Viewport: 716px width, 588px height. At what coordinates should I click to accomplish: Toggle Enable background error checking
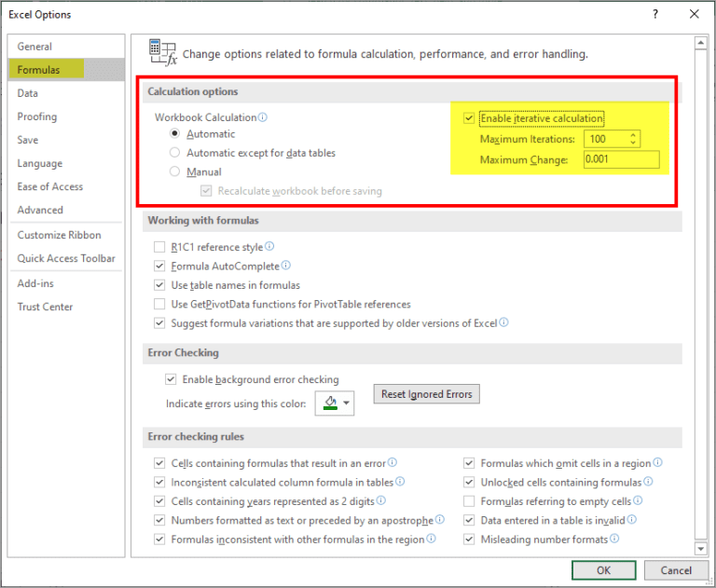point(171,379)
